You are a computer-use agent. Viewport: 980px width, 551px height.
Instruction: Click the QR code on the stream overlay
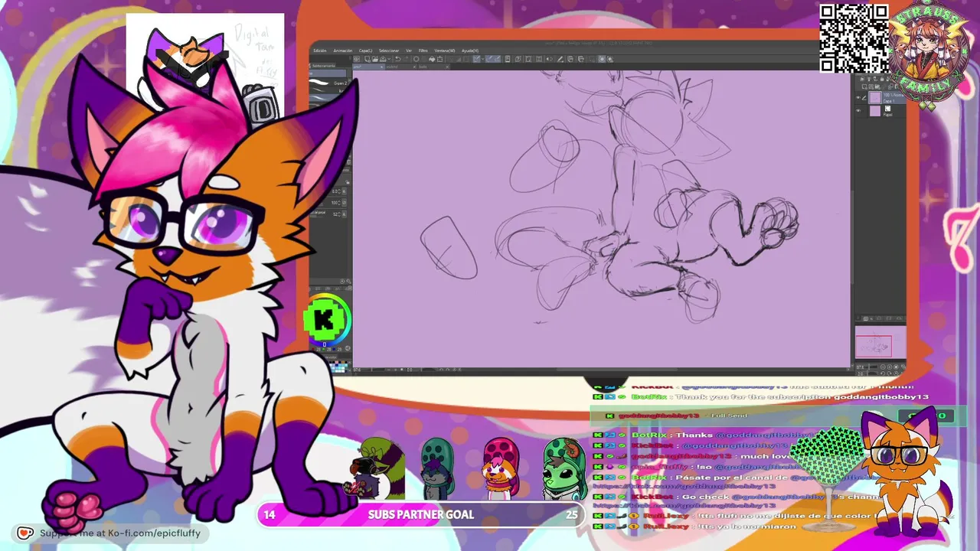854,38
